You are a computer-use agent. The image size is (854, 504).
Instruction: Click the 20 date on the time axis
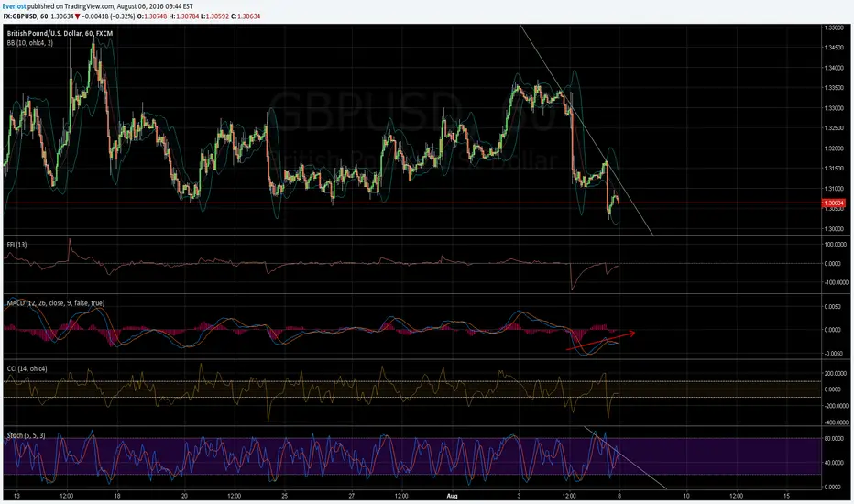[184, 496]
